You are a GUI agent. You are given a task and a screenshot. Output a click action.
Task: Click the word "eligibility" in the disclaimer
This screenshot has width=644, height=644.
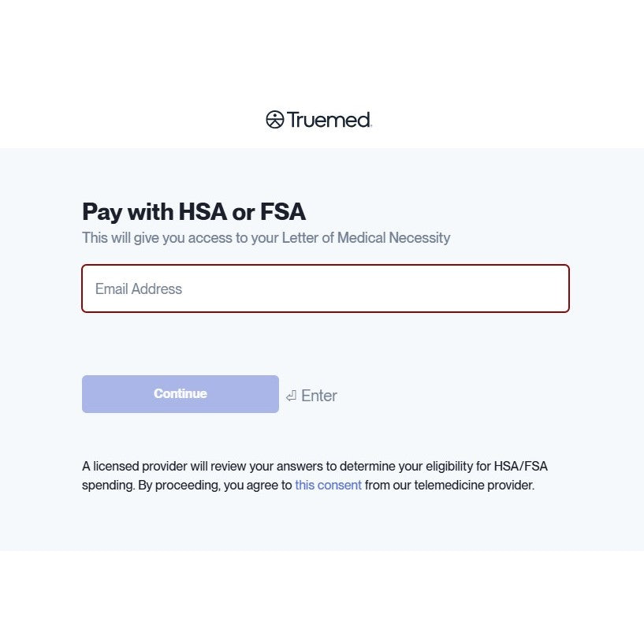coord(444,466)
